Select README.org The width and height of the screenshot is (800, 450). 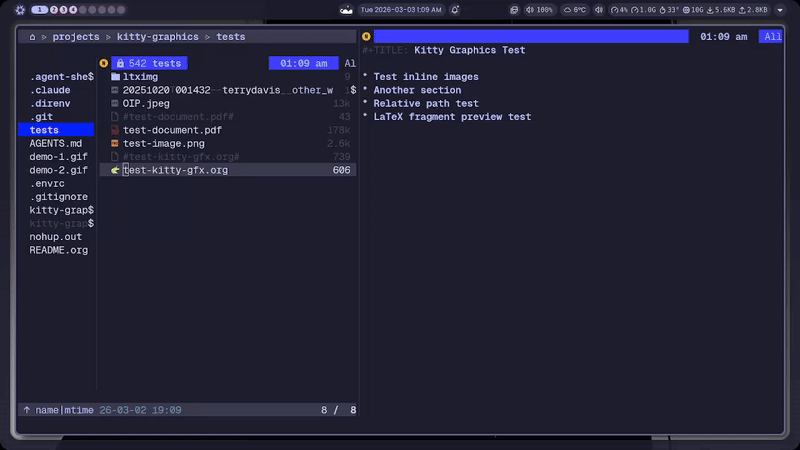(59, 250)
